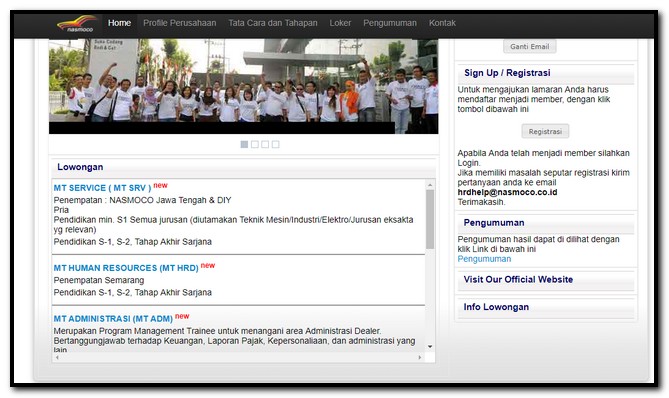Expand the Info Lowongan section

pyautogui.click(x=546, y=307)
